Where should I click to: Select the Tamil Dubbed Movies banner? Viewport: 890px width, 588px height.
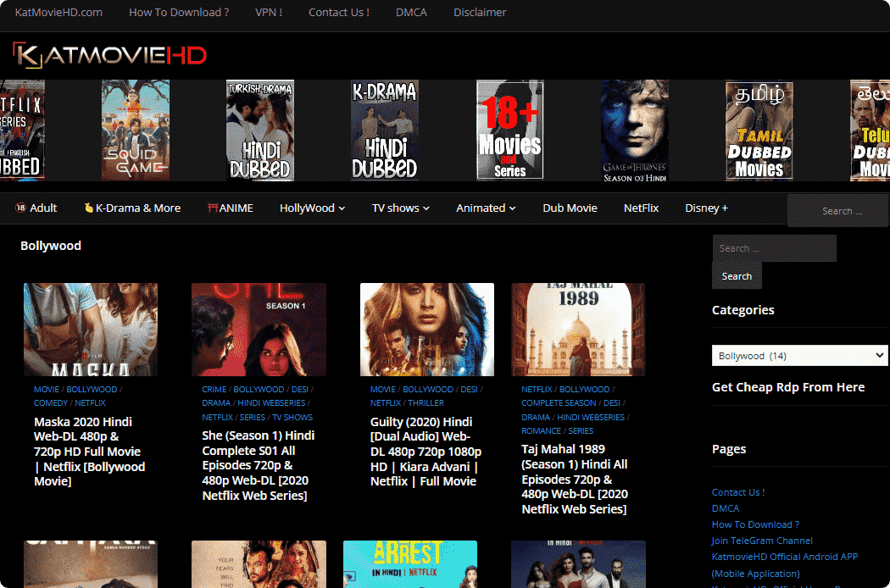pyautogui.click(x=759, y=130)
